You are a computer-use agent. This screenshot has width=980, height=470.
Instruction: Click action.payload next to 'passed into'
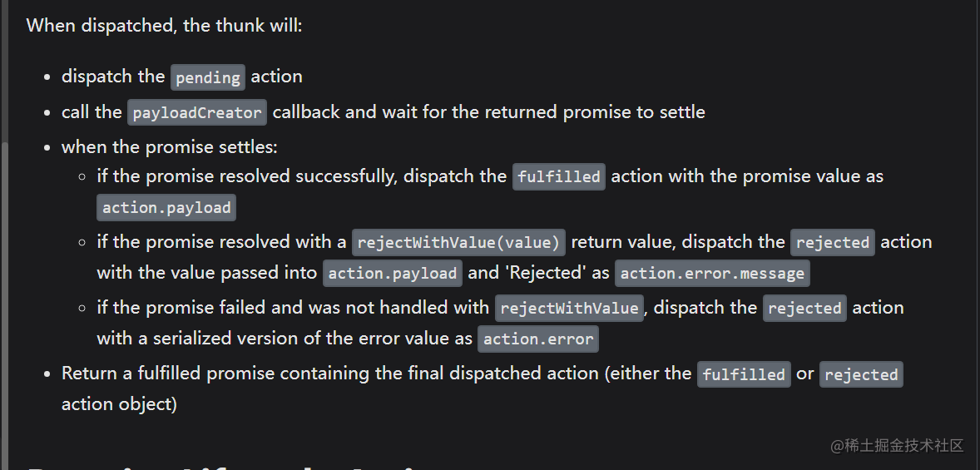(393, 274)
